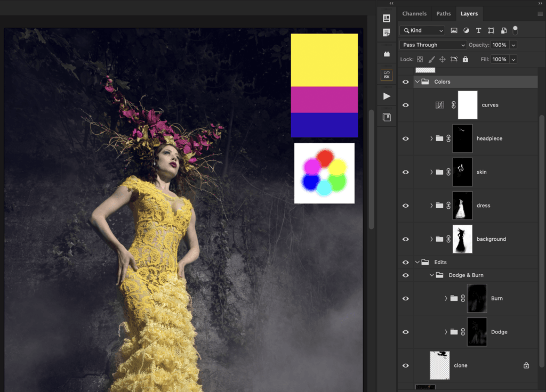The image size is (546, 392).
Task: Hide the curves layer
Action: click(406, 105)
